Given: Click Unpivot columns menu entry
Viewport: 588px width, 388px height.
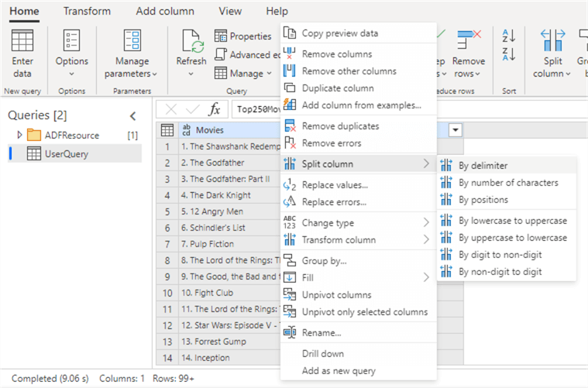Looking at the screenshot, I should pyautogui.click(x=336, y=295).
